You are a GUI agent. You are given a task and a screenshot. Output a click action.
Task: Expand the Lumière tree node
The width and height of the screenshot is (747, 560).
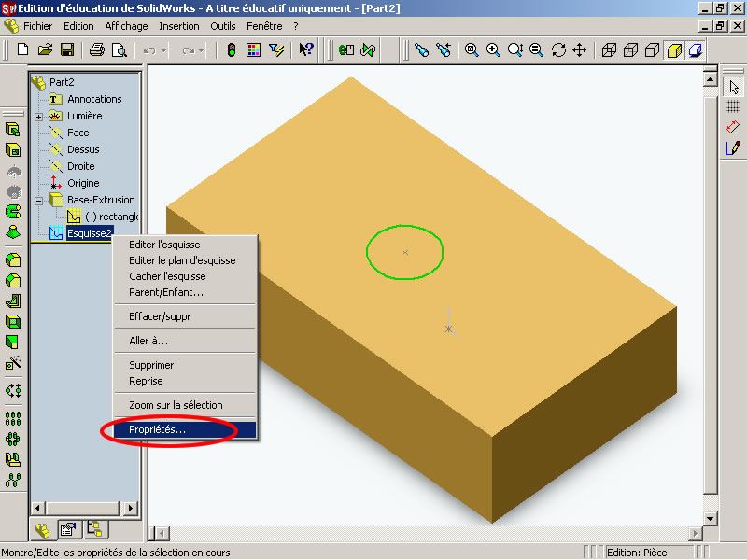tap(39, 117)
